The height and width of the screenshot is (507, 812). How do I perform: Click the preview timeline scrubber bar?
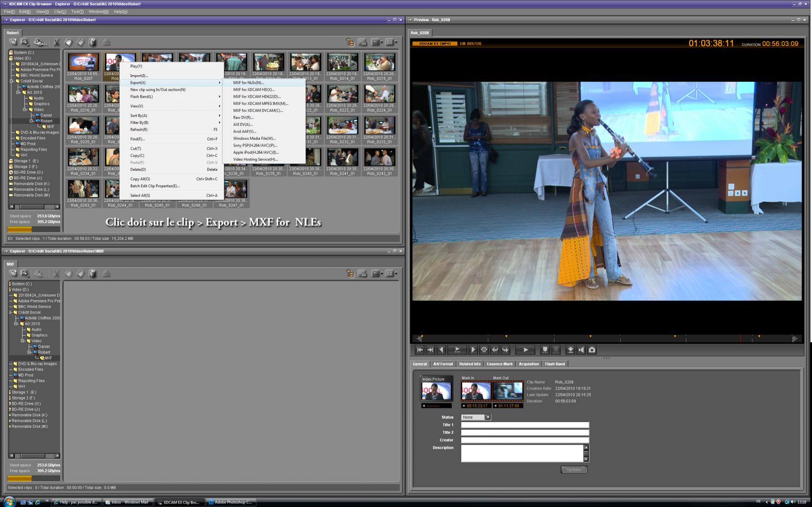tap(607, 338)
